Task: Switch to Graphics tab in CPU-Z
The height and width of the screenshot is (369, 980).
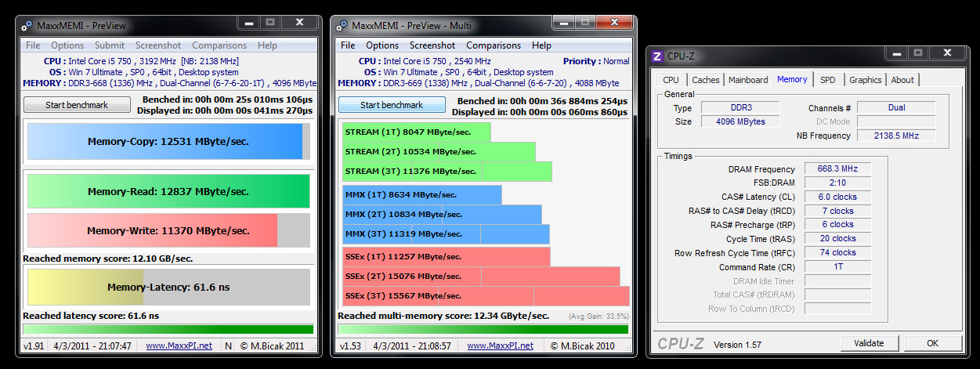Action: [866, 80]
